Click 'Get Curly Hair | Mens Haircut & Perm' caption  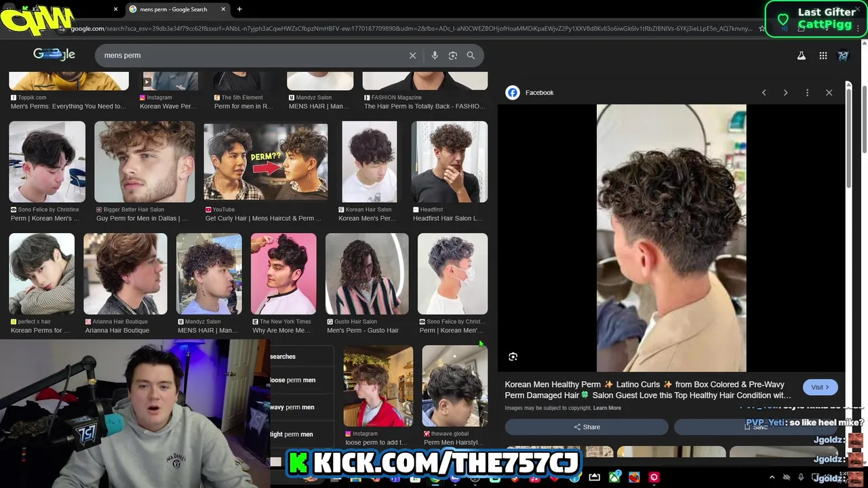(x=264, y=218)
